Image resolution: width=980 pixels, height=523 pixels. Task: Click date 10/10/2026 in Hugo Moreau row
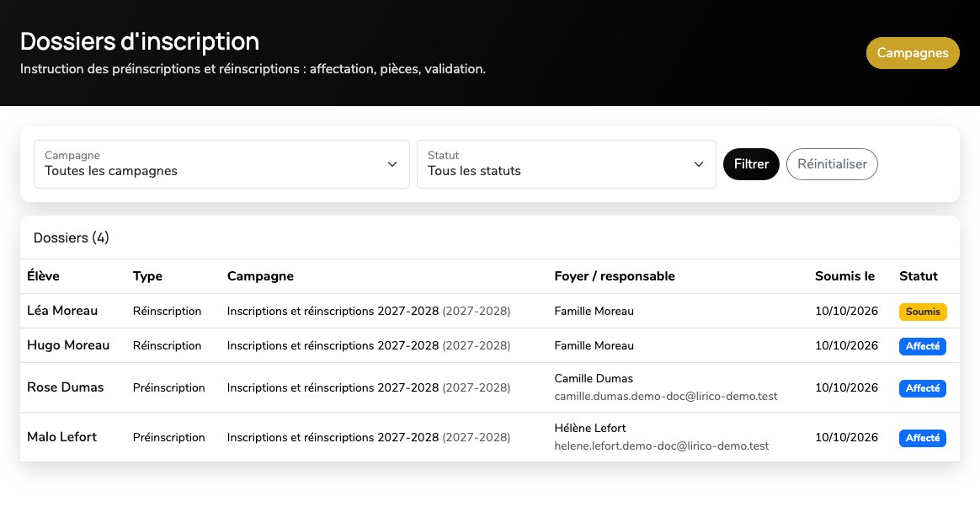[x=846, y=345]
